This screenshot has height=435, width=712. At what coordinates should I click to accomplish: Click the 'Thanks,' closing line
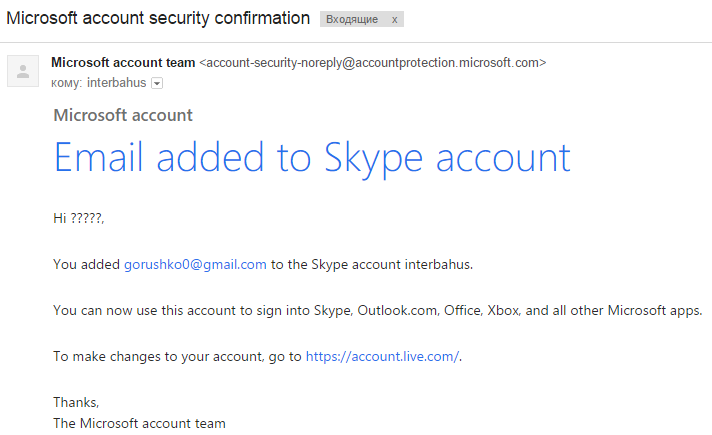(x=76, y=402)
